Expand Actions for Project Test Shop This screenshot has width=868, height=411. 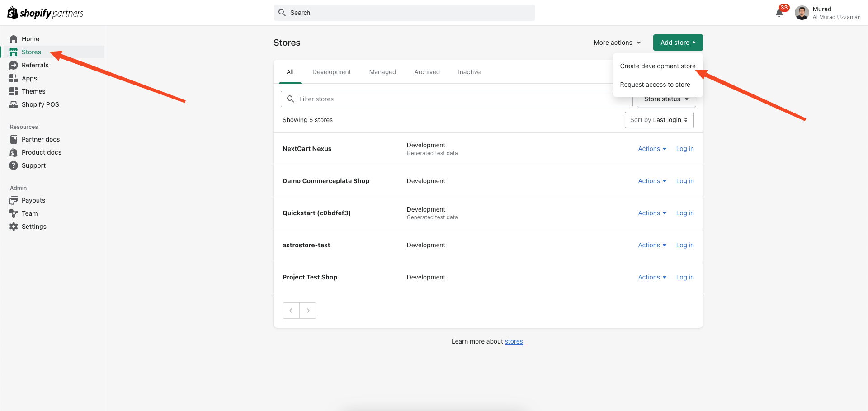tap(652, 277)
